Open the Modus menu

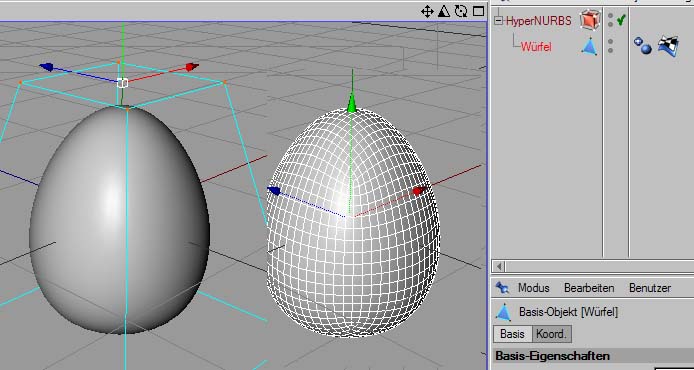533,288
